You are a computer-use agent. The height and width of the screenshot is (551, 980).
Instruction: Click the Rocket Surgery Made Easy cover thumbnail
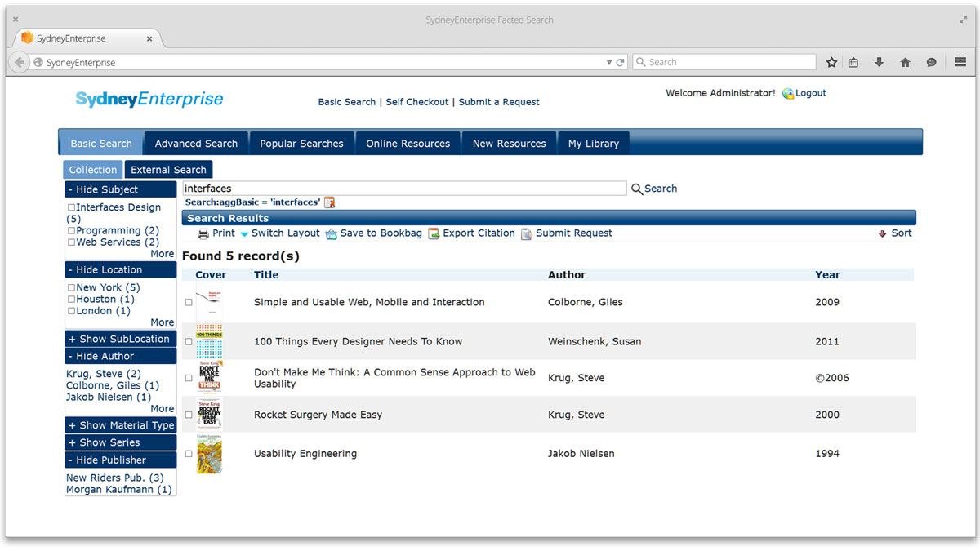(209, 415)
